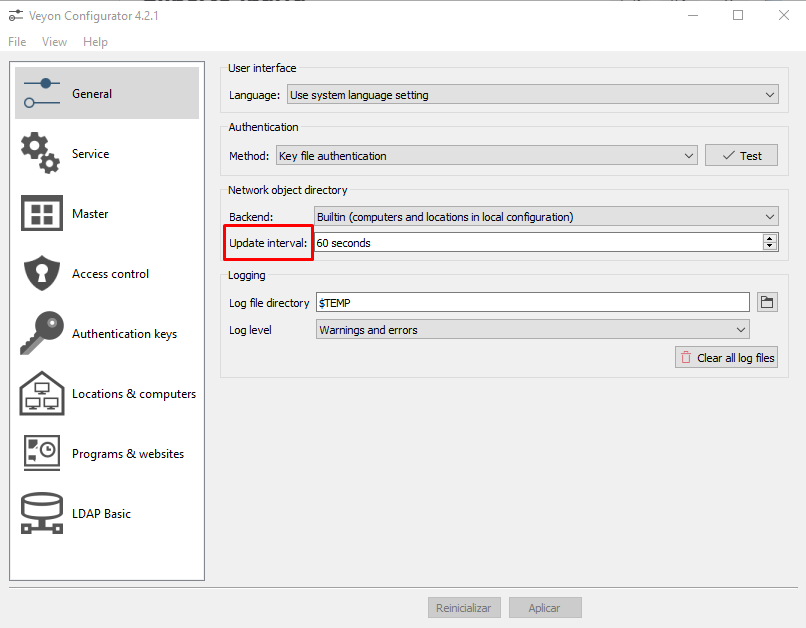Click the 'Authentication' group title
This screenshot has width=806, height=628.
pos(263,127)
